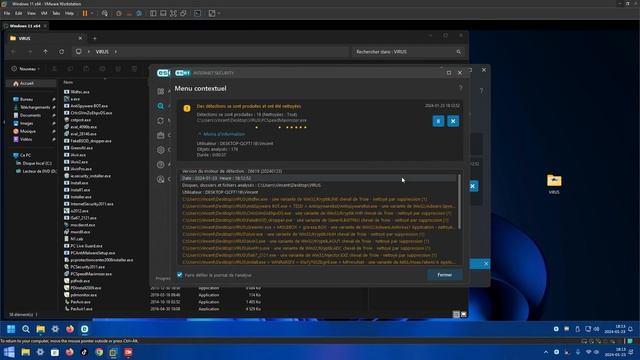Add a new File Explorer tab with plus
The width and height of the screenshot is (640, 360).
[x=95, y=38]
